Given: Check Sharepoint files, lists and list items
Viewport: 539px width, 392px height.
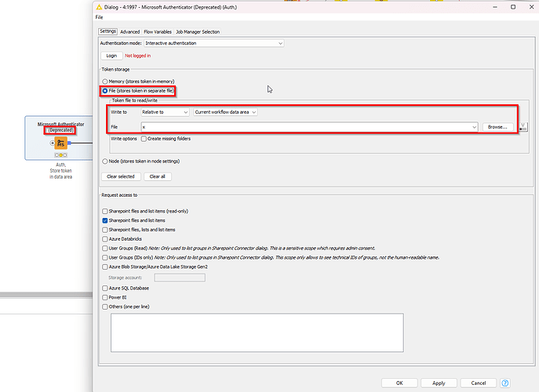Looking at the screenshot, I should 105,230.
